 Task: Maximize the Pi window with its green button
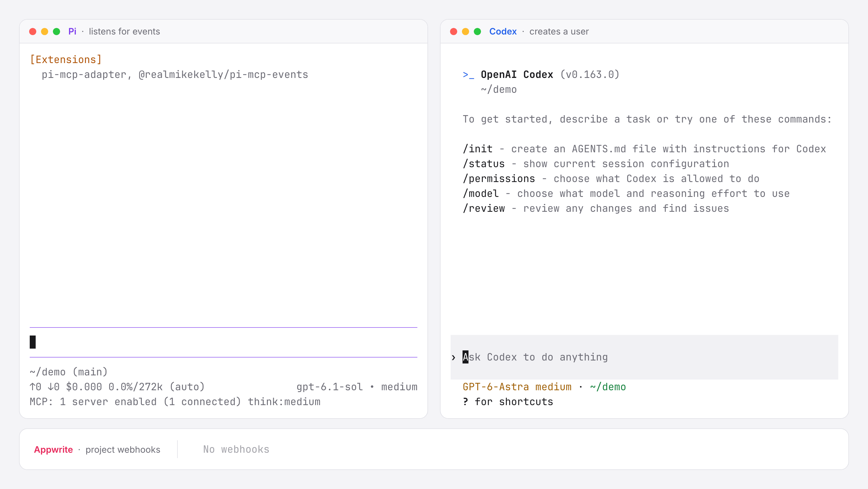tap(56, 31)
